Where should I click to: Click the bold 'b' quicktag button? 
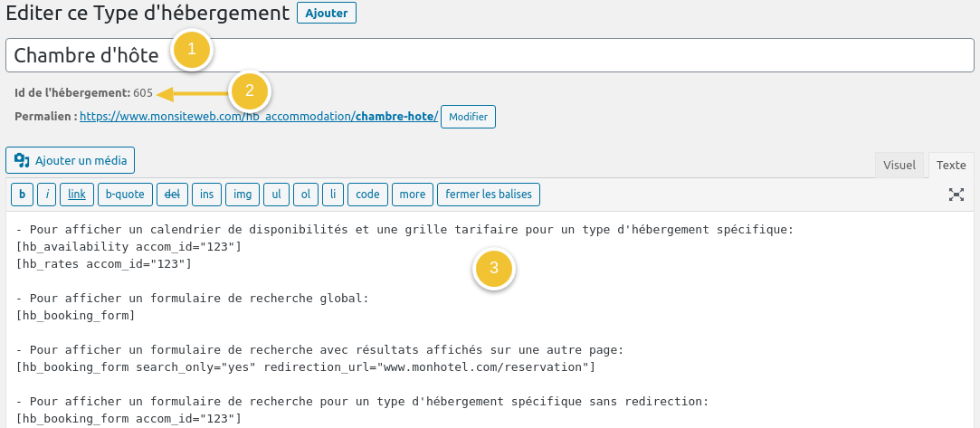[x=21, y=195]
